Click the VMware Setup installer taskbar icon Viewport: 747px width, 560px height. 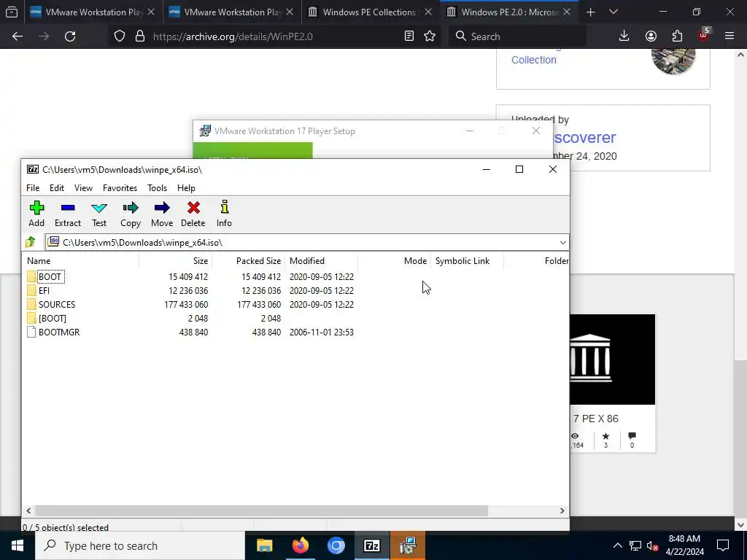[408, 545]
